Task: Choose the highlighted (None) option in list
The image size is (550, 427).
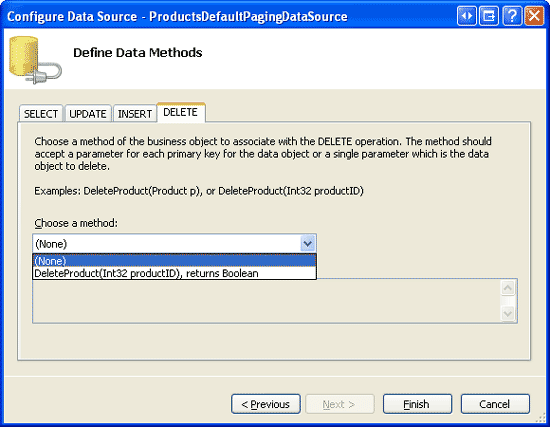Action: (x=174, y=261)
